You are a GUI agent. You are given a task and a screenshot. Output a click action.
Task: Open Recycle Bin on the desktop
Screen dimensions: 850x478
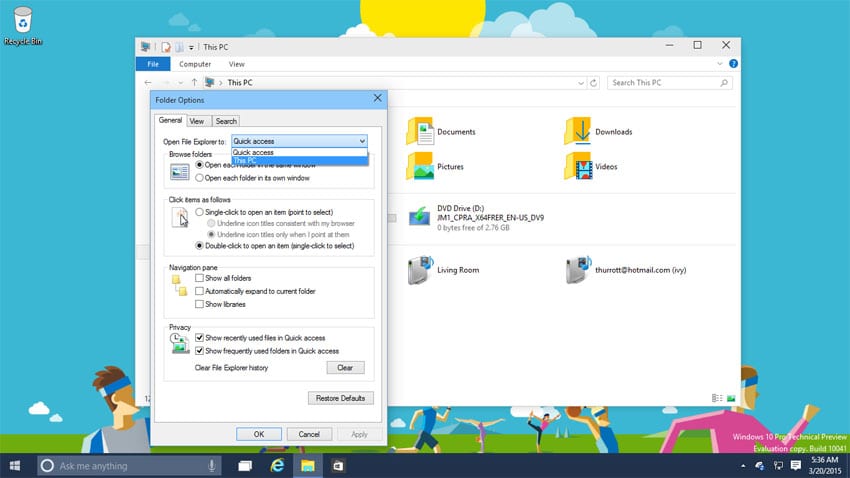click(21, 21)
